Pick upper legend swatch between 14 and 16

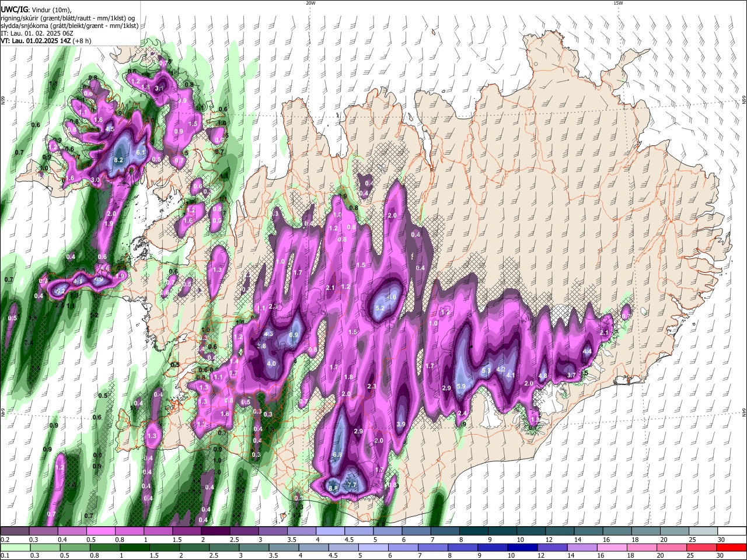pyautogui.click(x=588, y=531)
